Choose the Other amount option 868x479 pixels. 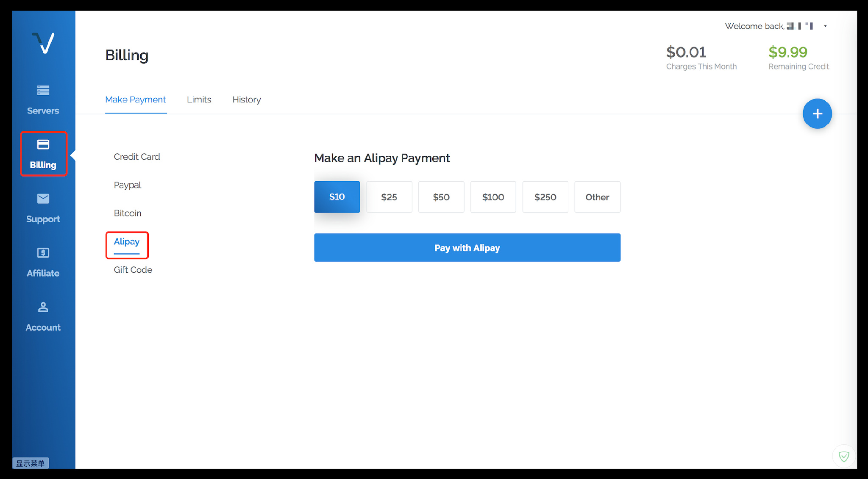[597, 197]
